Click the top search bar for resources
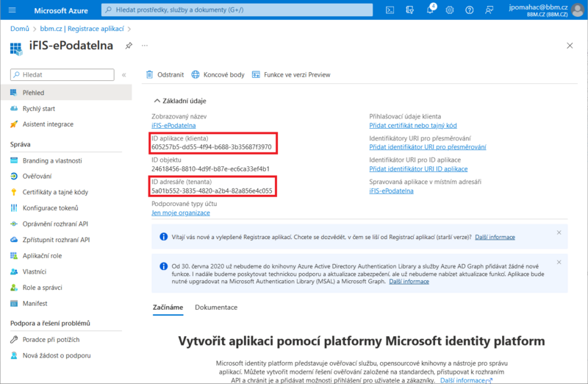This screenshot has height=384, width=588. (237, 10)
